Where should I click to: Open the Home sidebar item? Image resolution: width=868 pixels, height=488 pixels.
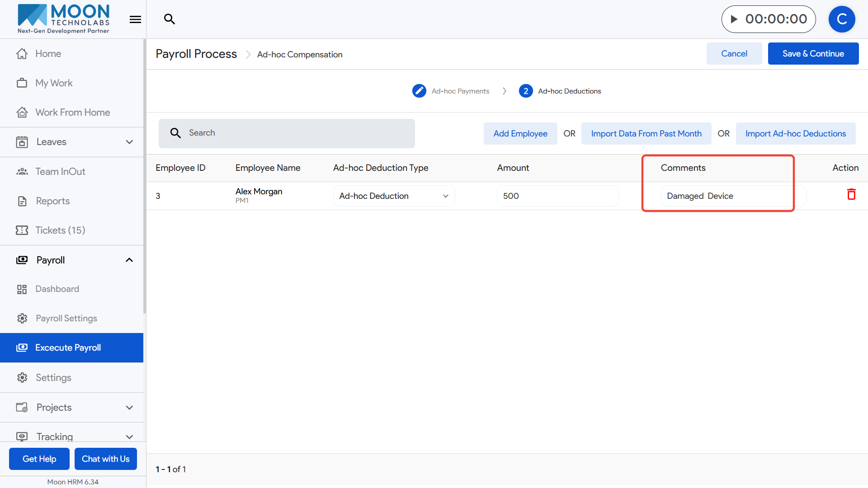48,54
